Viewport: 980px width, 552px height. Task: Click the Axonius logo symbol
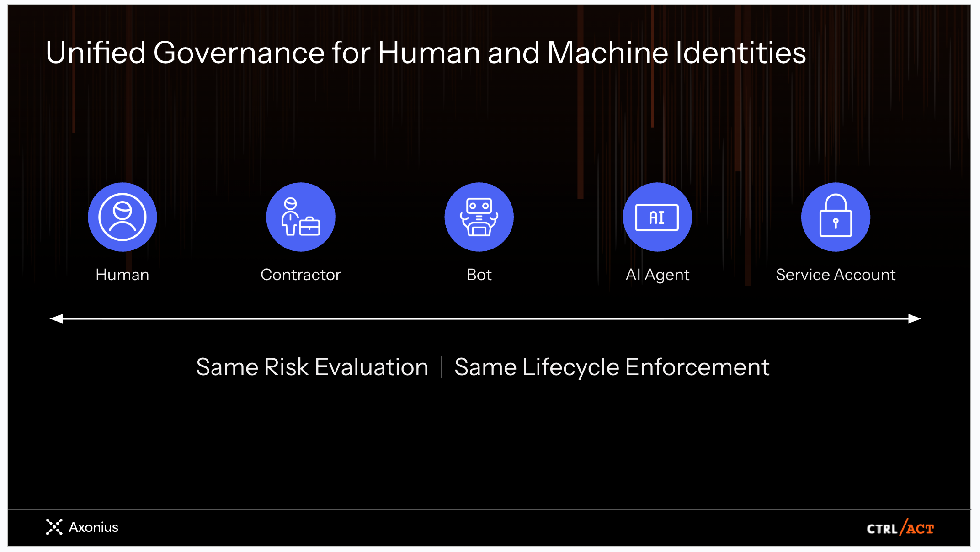[x=54, y=527]
